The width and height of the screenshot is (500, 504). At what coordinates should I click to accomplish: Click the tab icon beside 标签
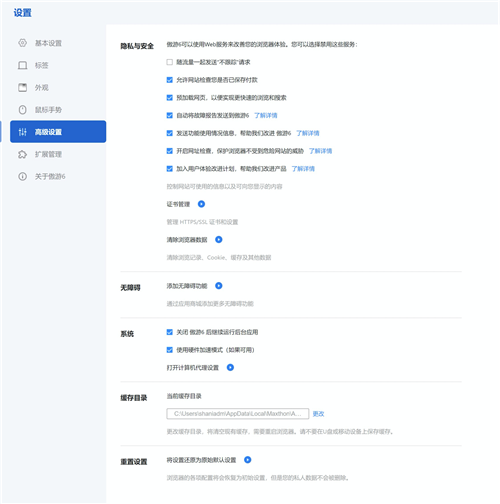(22, 65)
